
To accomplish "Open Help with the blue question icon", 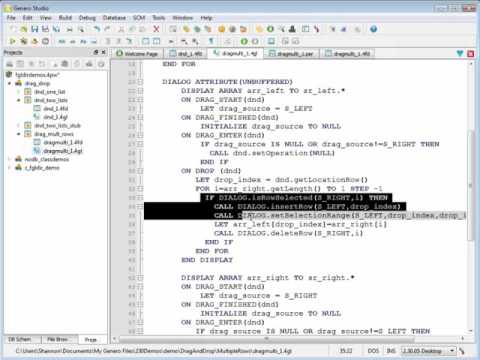I will pos(374,29).
